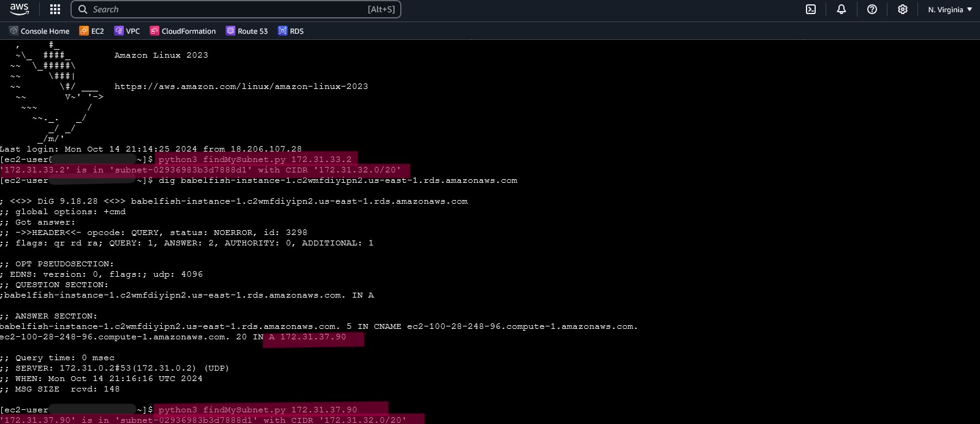Click the 'global options: +cmd' line
The height and width of the screenshot is (424, 980).
(63, 212)
